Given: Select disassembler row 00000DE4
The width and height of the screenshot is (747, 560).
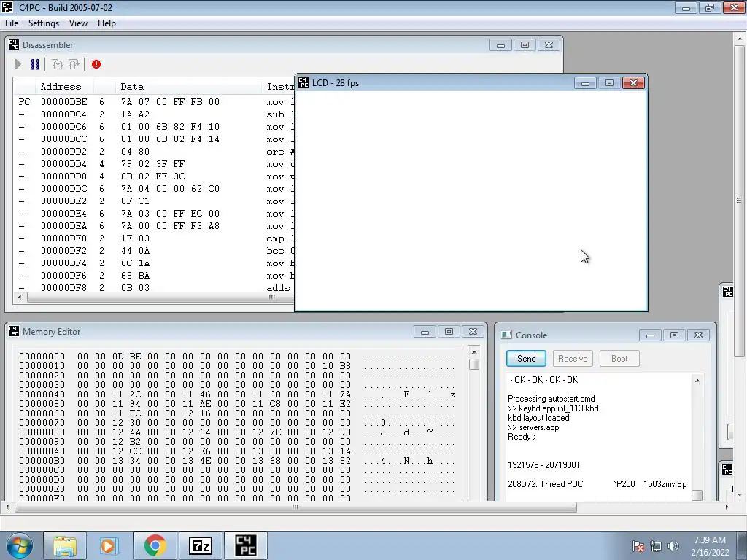Looking at the screenshot, I should [x=154, y=214].
